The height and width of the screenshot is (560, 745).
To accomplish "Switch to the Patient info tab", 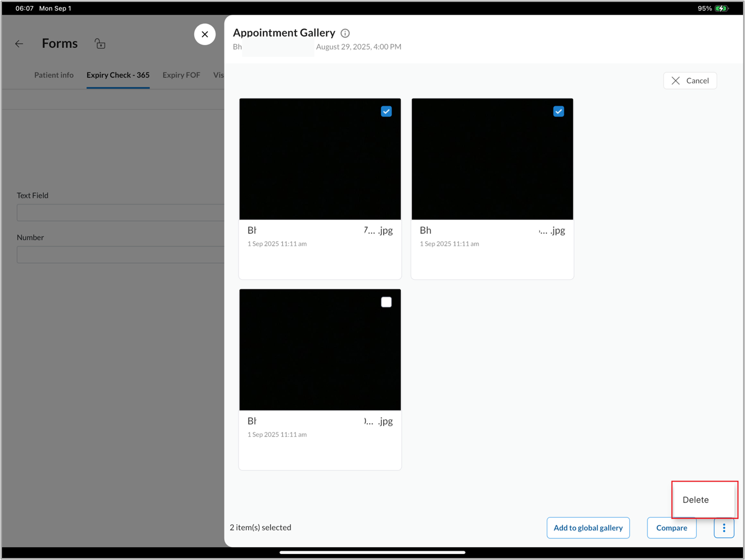I will (54, 75).
